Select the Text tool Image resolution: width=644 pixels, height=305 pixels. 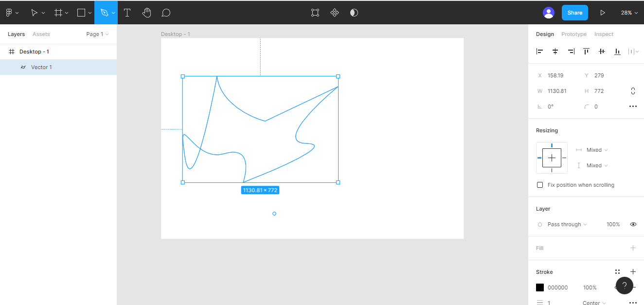pos(127,13)
